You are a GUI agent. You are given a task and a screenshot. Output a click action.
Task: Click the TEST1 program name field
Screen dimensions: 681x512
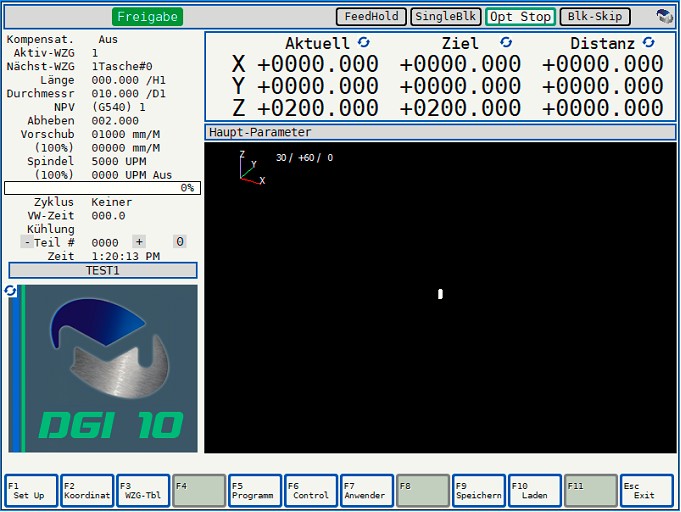coord(103,271)
